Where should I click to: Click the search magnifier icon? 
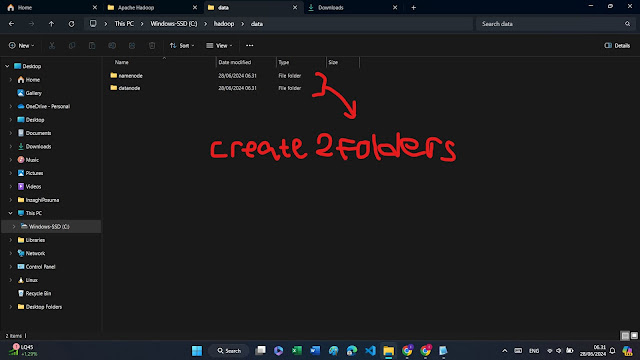(x=627, y=24)
